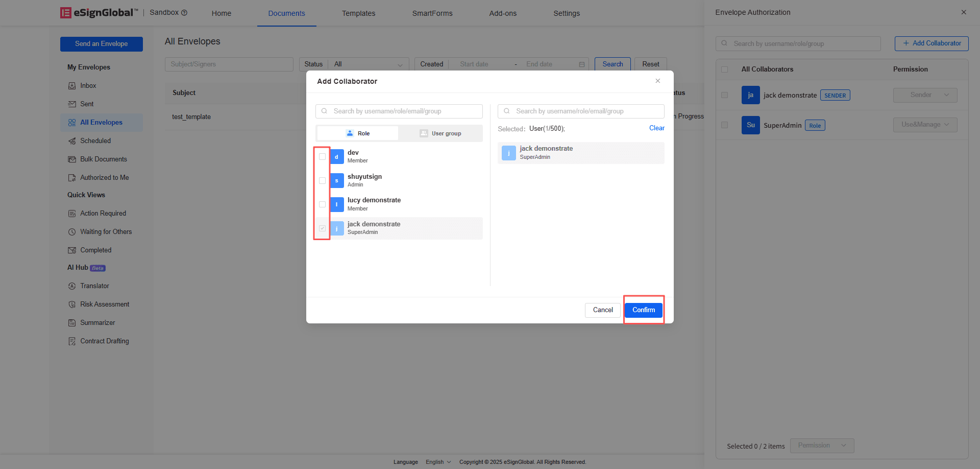Expand the Use&Manage permission dropdown

tap(924, 125)
